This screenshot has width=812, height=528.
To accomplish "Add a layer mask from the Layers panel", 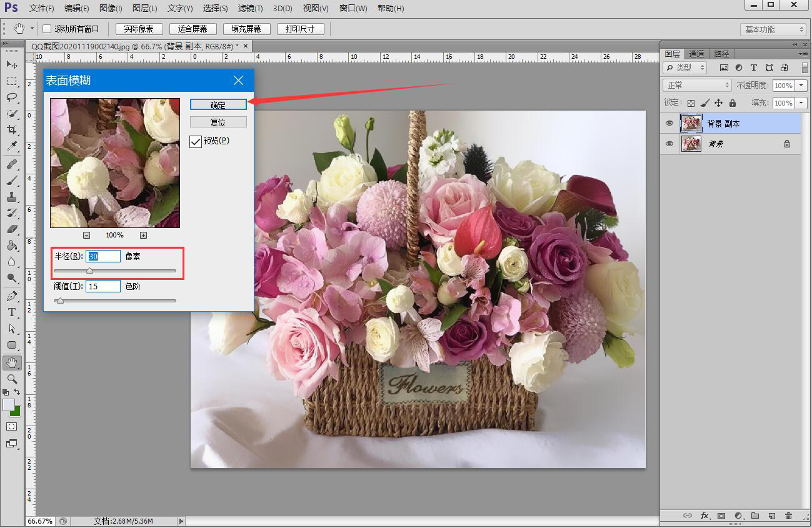I will (x=721, y=516).
